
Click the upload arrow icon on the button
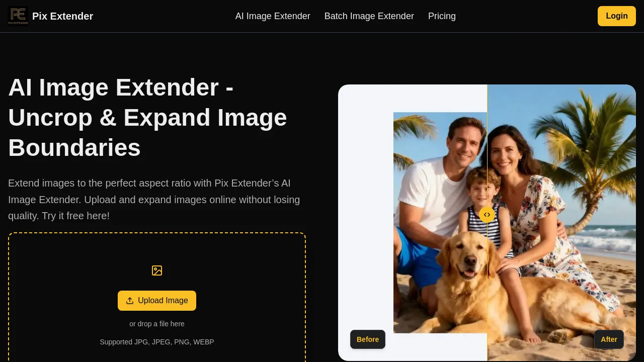coord(130,301)
